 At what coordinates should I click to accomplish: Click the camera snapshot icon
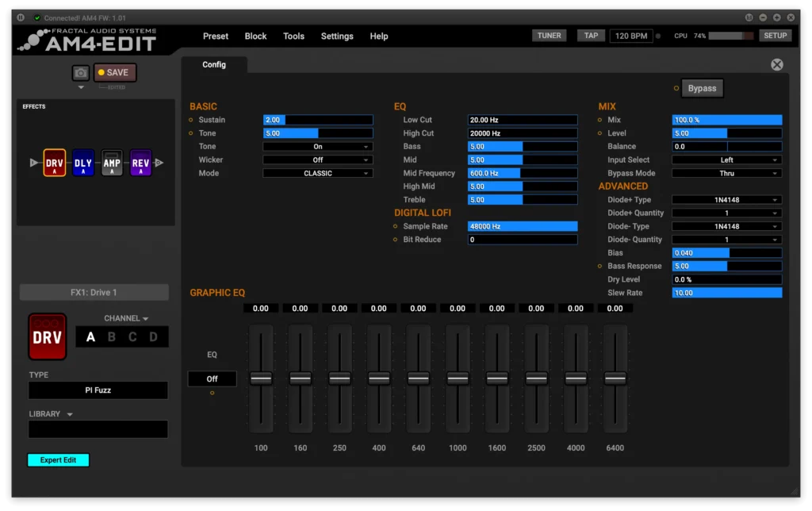coord(81,72)
